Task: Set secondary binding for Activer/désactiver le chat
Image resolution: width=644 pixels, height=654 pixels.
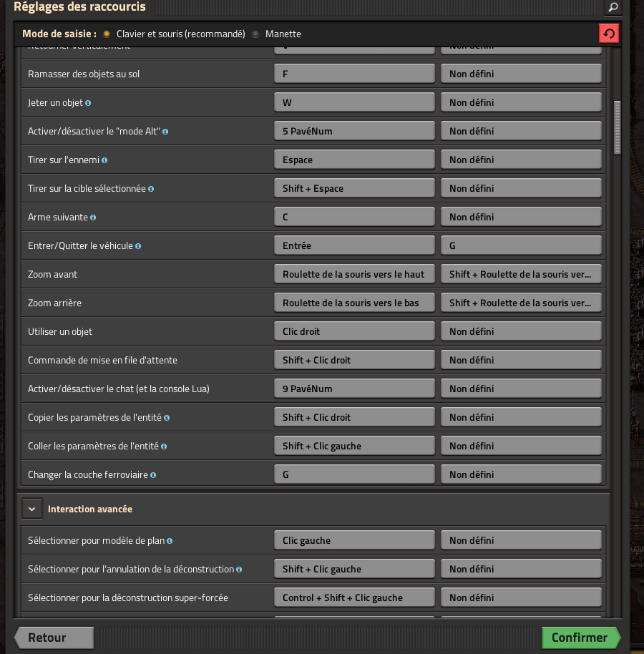Action: coord(521,389)
